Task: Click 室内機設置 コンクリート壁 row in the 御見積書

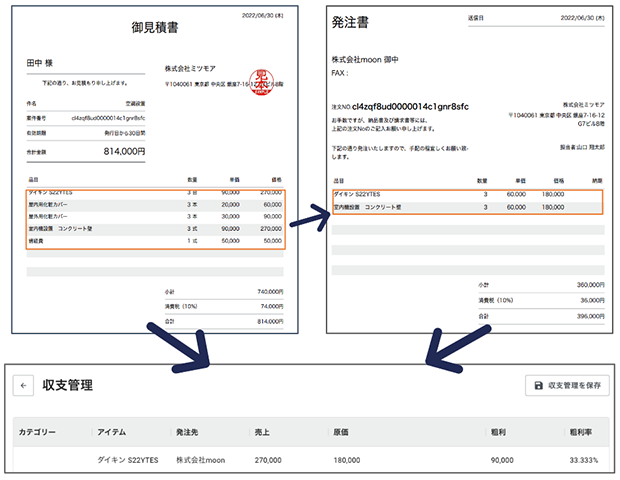Action: [155, 229]
